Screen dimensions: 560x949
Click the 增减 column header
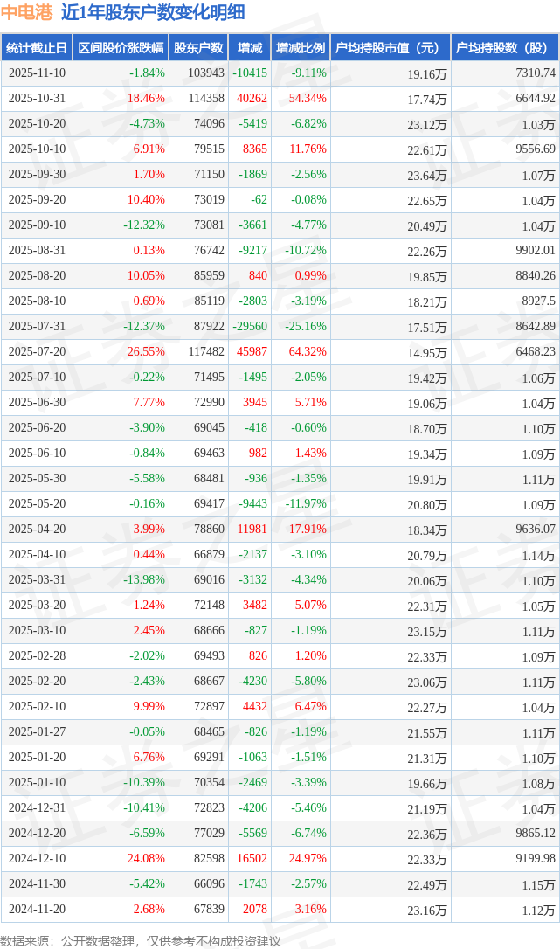pos(249,48)
